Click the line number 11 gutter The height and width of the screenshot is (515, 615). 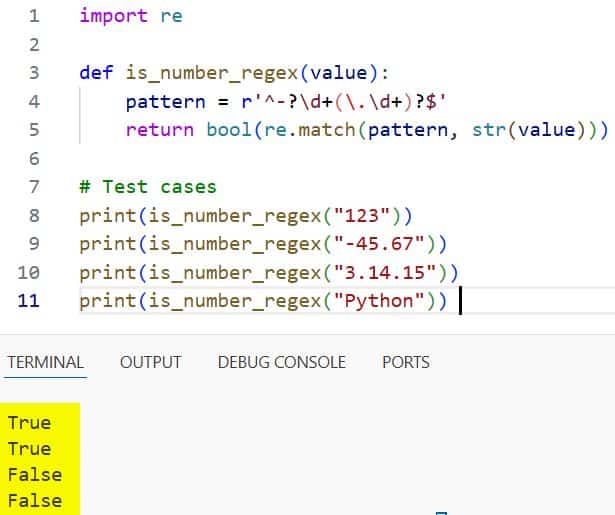point(30,300)
